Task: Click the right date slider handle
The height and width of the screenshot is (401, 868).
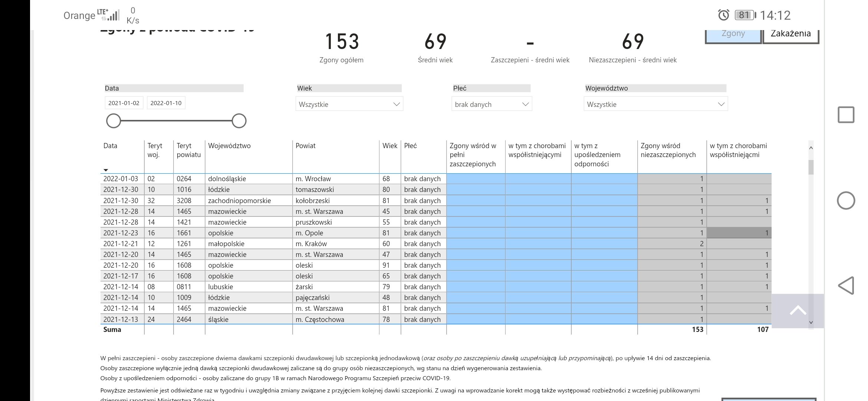Action: tap(239, 121)
